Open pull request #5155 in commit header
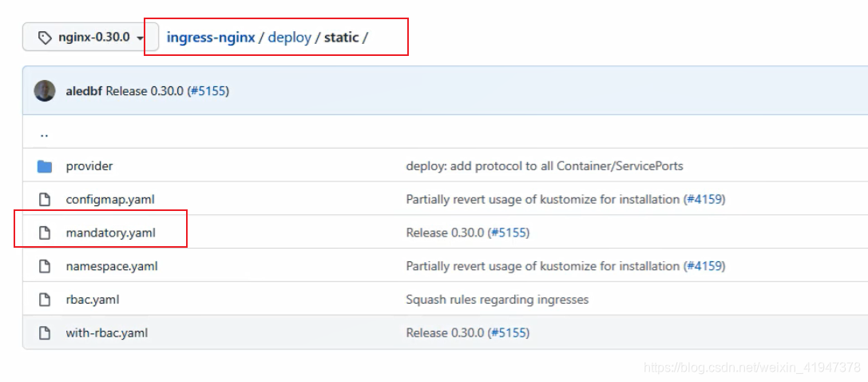This screenshot has width=868, height=382. [208, 91]
